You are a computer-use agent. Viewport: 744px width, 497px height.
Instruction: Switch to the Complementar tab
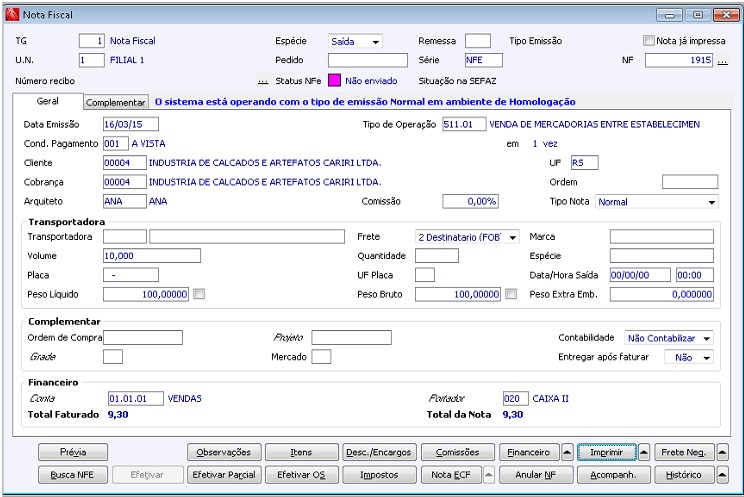115,102
